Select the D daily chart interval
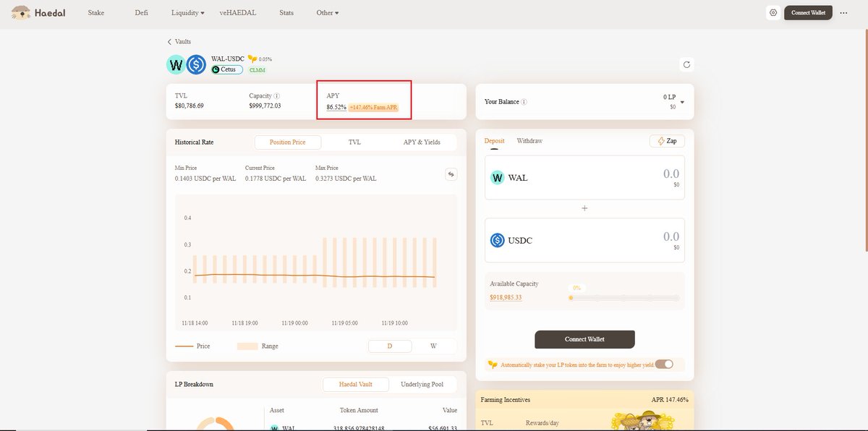 390,346
